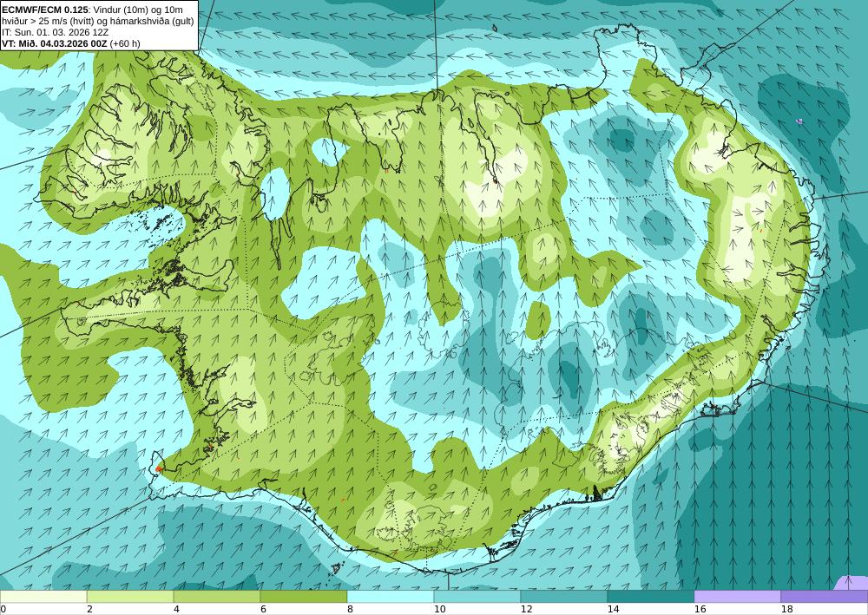Click the legend scale label '4'

coord(176,610)
